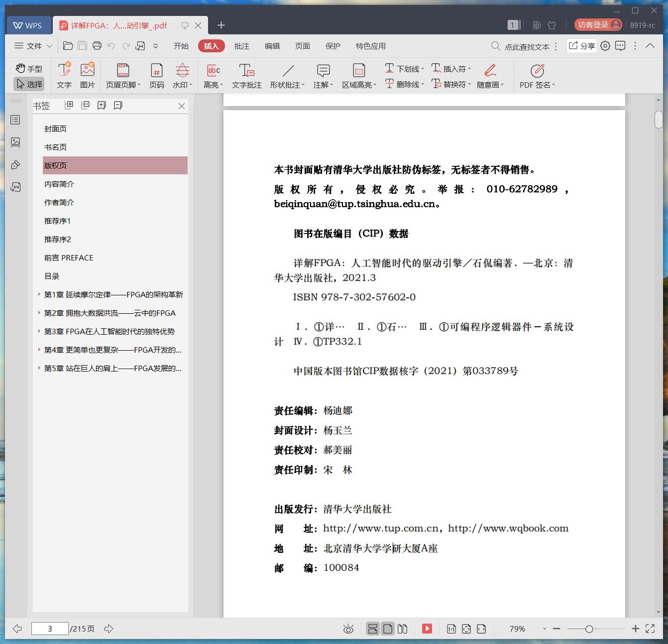Click the print icon in quick toolbar
Viewport: 668px width, 644px height.
(97, 46)
